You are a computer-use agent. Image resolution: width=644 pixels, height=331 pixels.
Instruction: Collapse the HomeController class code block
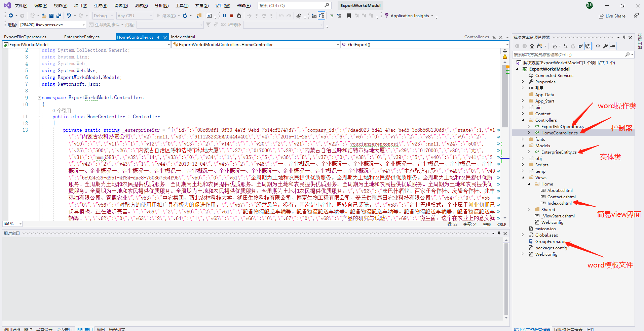[x=39, y=117]
